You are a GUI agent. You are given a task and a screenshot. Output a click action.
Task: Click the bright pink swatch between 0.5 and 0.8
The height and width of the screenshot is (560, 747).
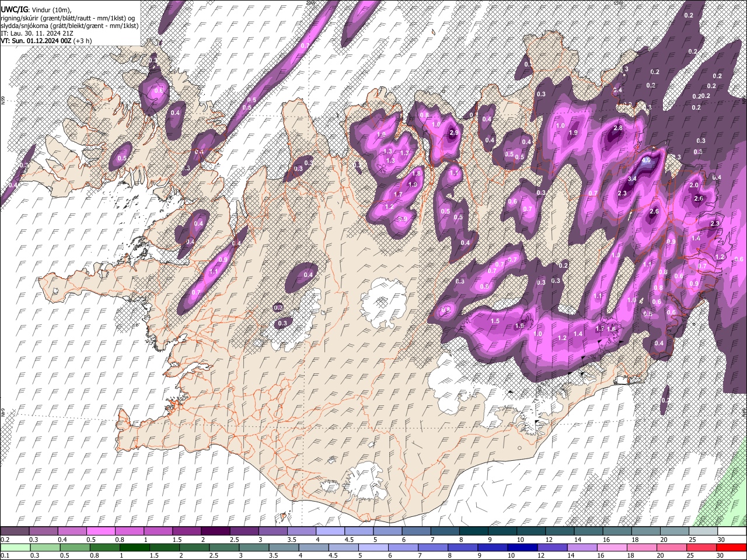point(100,531)
